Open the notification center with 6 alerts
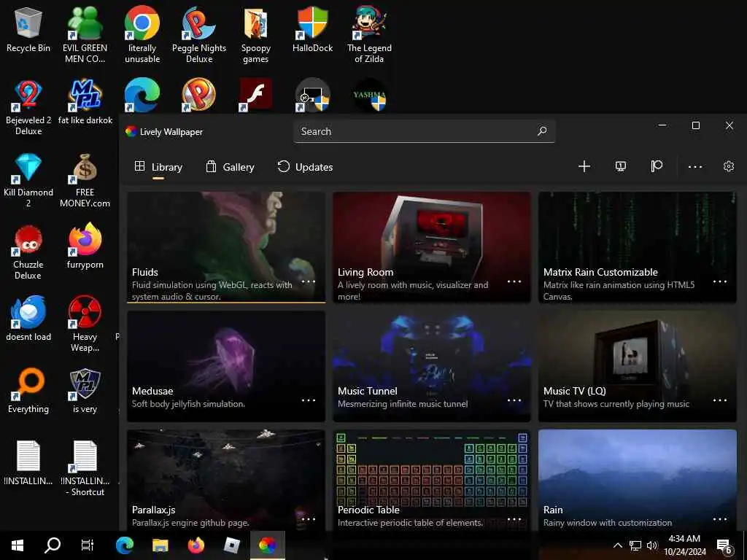747x560 pixels. coord(724,546)
